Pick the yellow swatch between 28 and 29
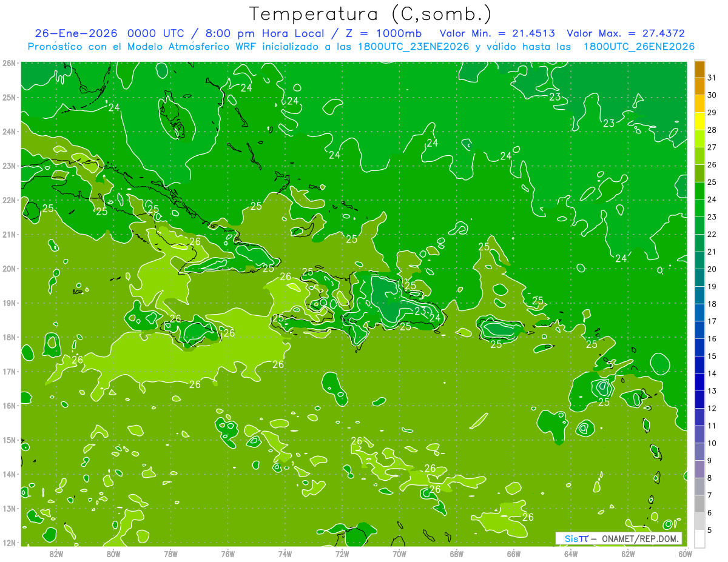The width and height of the screenshot is (728, 562). point(700,122)
